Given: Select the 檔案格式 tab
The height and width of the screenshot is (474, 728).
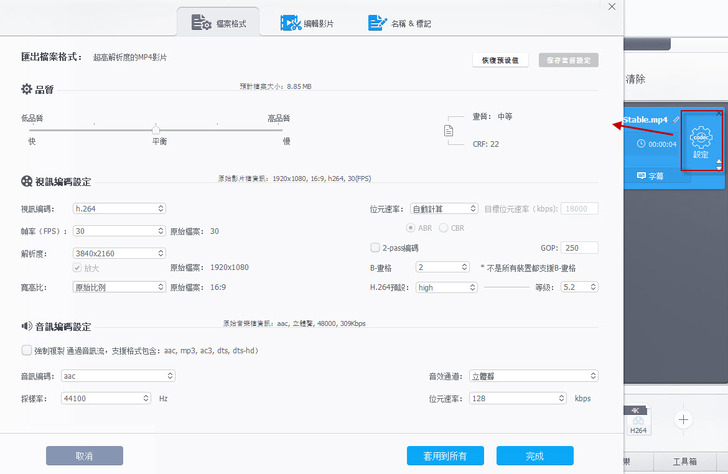Looking at the screenshot, I should pos(218,22).
